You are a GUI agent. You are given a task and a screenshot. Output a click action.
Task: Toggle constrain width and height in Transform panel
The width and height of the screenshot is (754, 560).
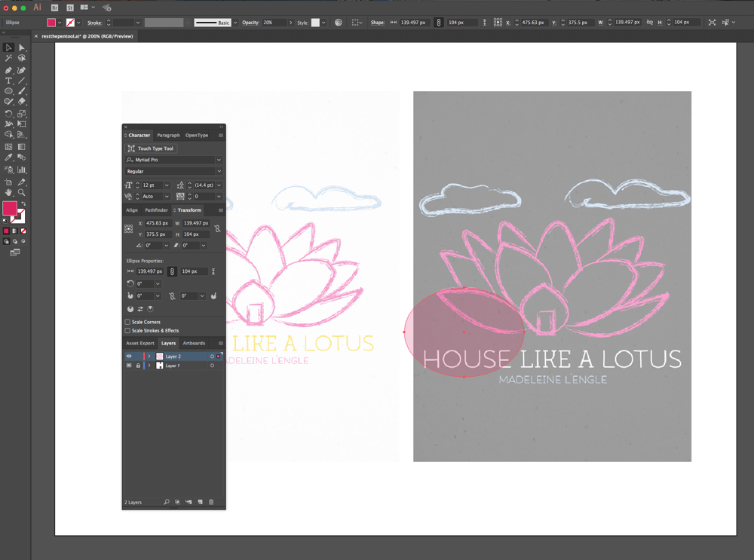coord(218,229)
